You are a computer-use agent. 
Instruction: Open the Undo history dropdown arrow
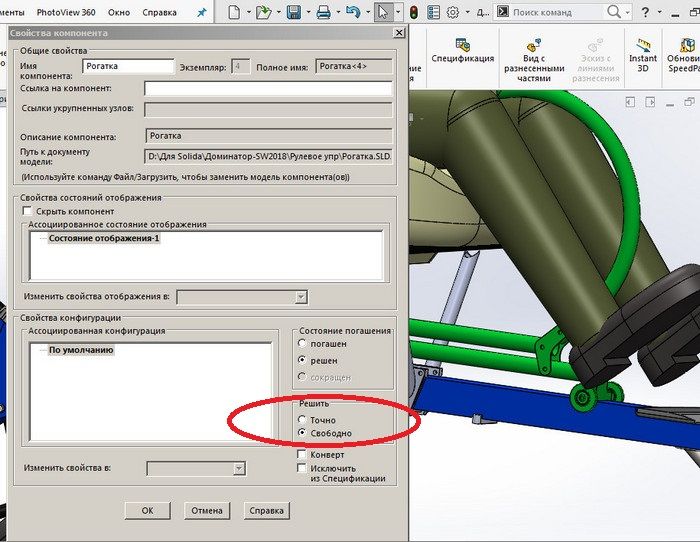click(366, 13)
